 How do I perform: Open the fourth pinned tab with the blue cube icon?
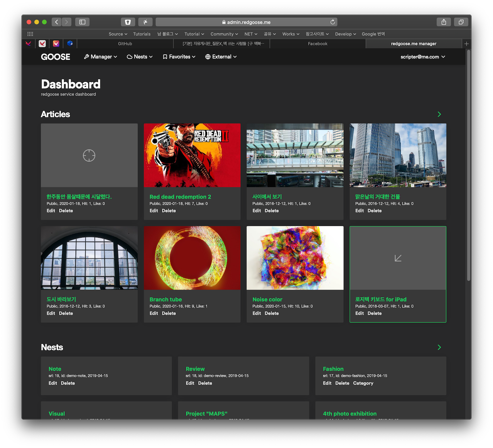click(x=70, y=44)
